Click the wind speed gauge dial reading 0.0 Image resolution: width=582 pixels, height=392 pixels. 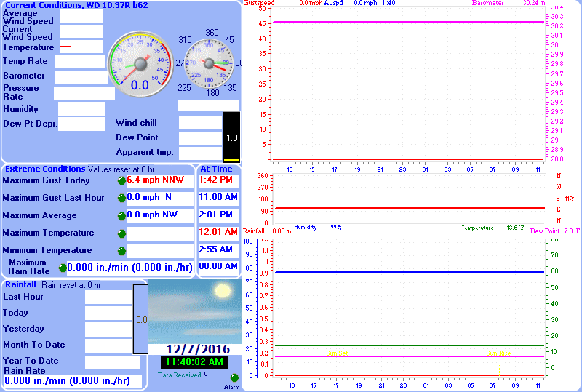(140, 64)
